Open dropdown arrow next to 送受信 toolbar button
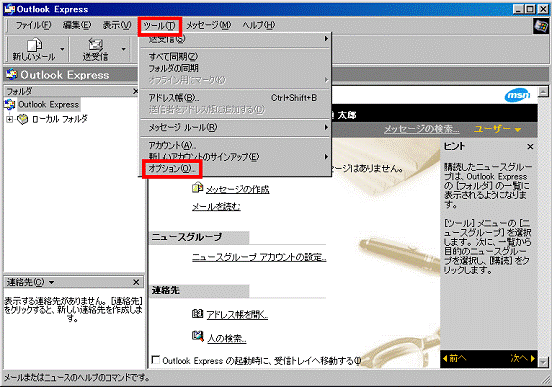 coord(124,49)
